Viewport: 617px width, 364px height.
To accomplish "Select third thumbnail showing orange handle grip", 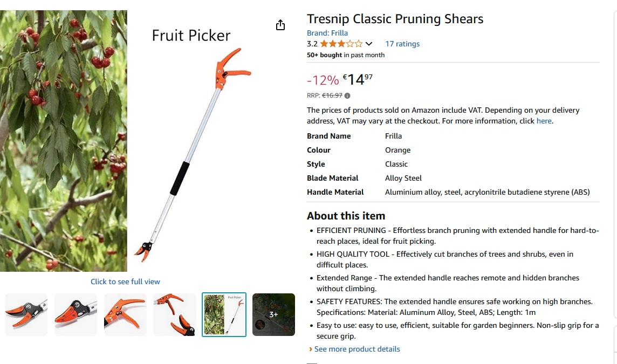I will [x=125, y=314].
